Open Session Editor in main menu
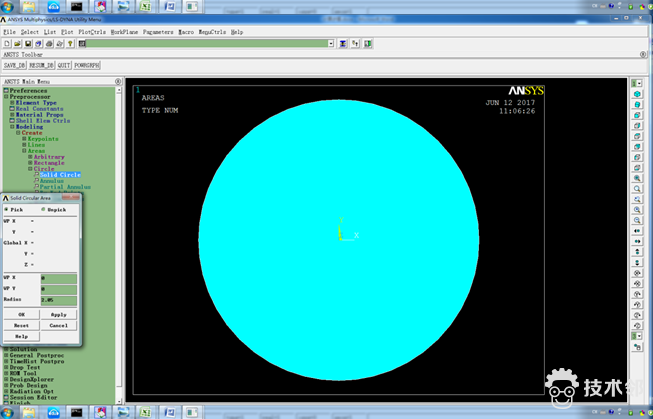This screenshot has height=419, width=653. [33, 397]
